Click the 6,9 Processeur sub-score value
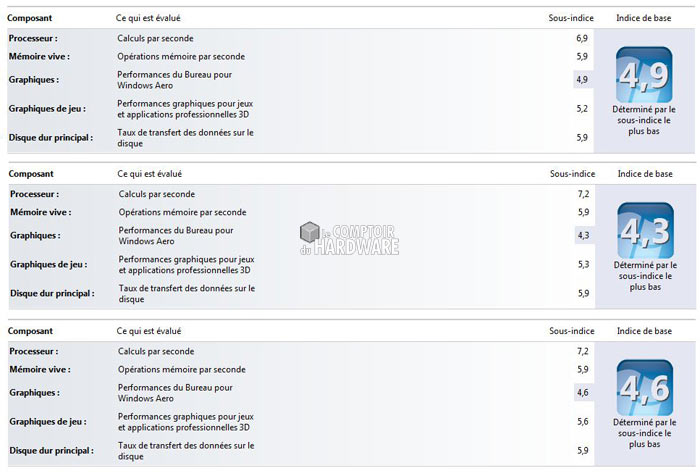This screenshot has width=700, height=476. coord(582,37)
